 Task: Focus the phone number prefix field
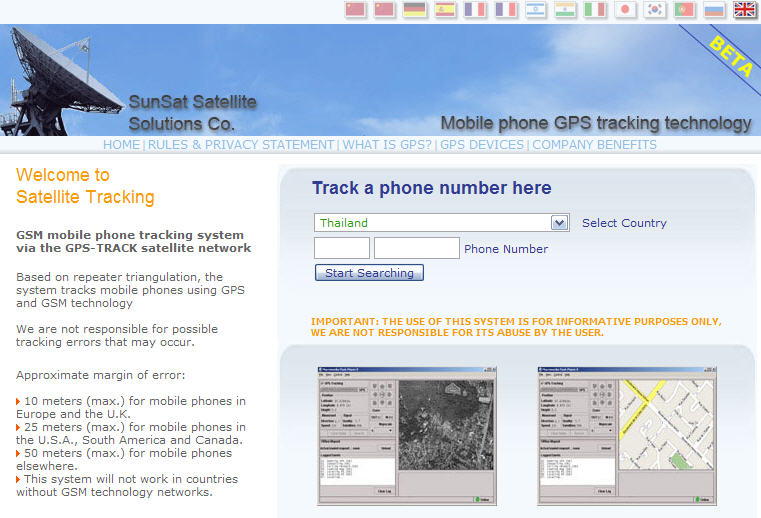342,248
